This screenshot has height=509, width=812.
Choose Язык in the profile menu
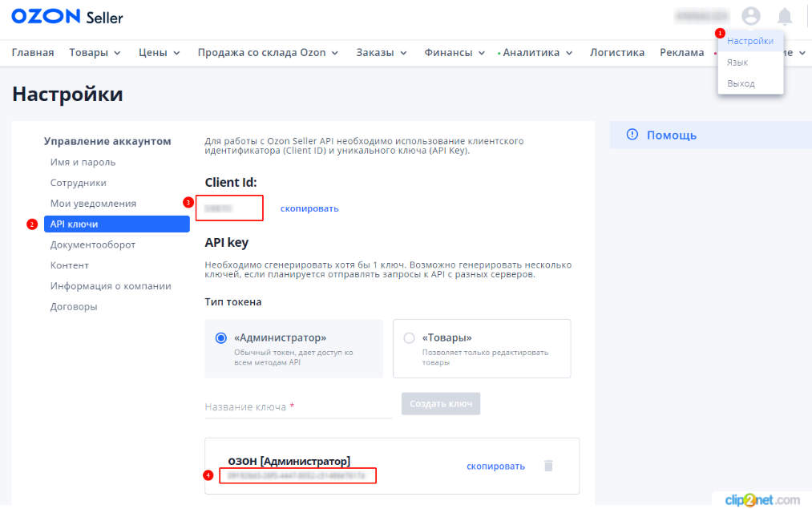[737, 63]
